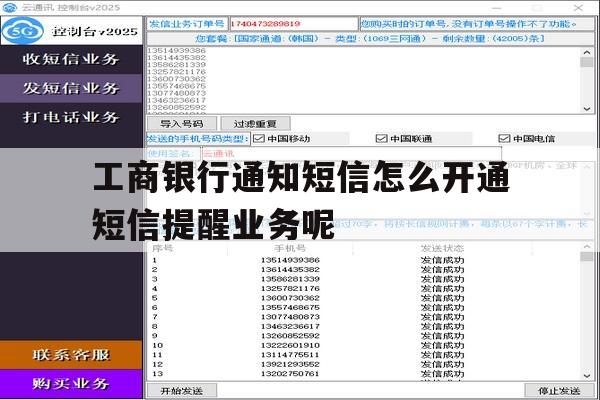Screen dimensions: 600x400
Task: Toggle the 中国电信 checkbox
Action: pos(504,139)
